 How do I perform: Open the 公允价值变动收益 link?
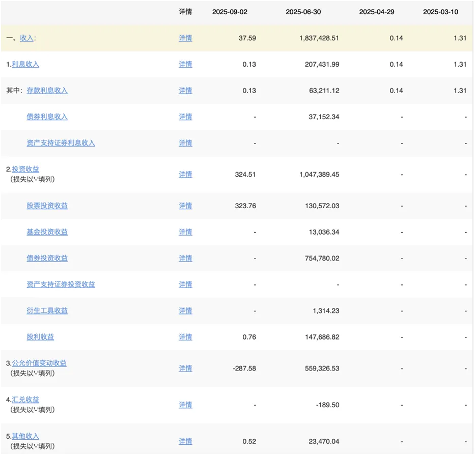pyautogui.click(x=39, y=363)
